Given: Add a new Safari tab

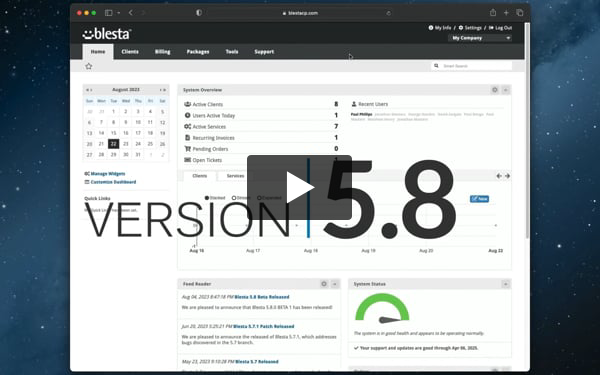Looking at the screenshot, I should 506,13.
